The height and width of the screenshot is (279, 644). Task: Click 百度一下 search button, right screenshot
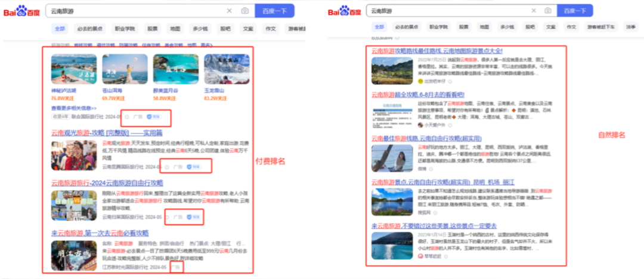tap(575, 11)
